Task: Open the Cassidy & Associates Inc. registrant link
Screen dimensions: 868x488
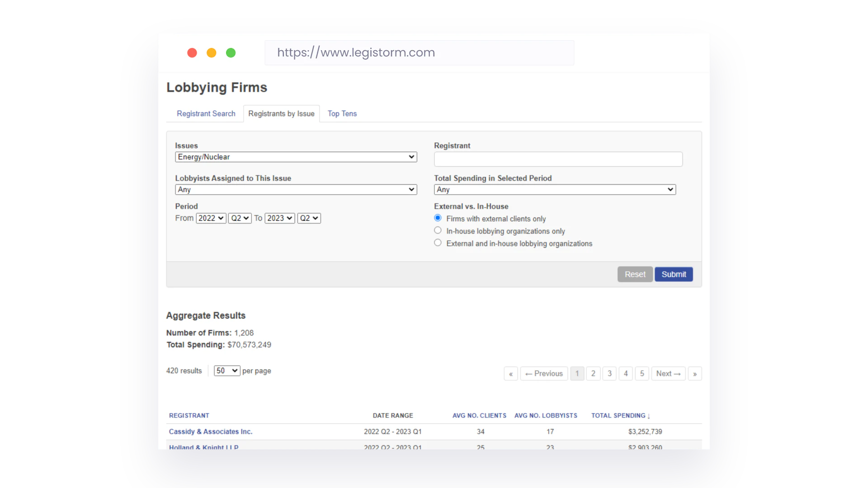Action: coord(210,432)
